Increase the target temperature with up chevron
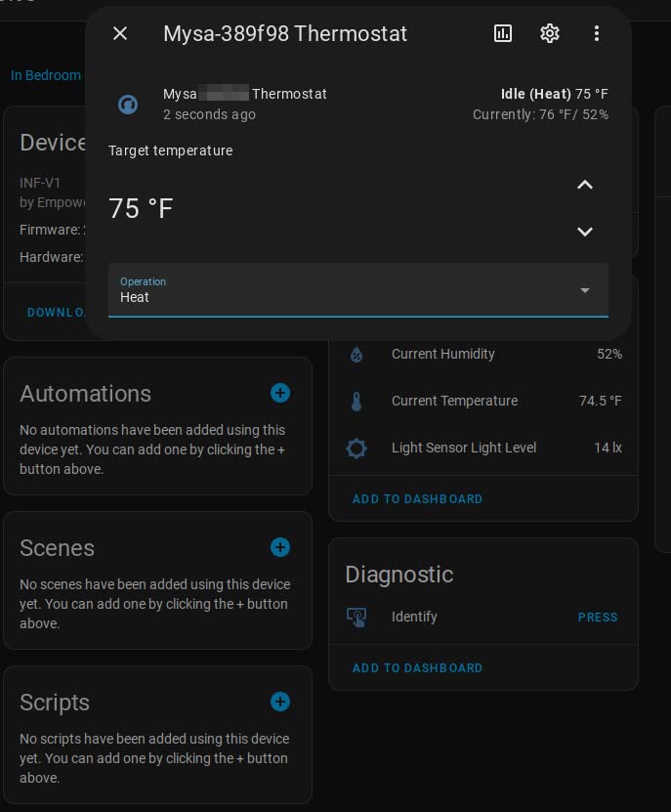The width and height of the screenshot is (671, 812). click(585, 185)
